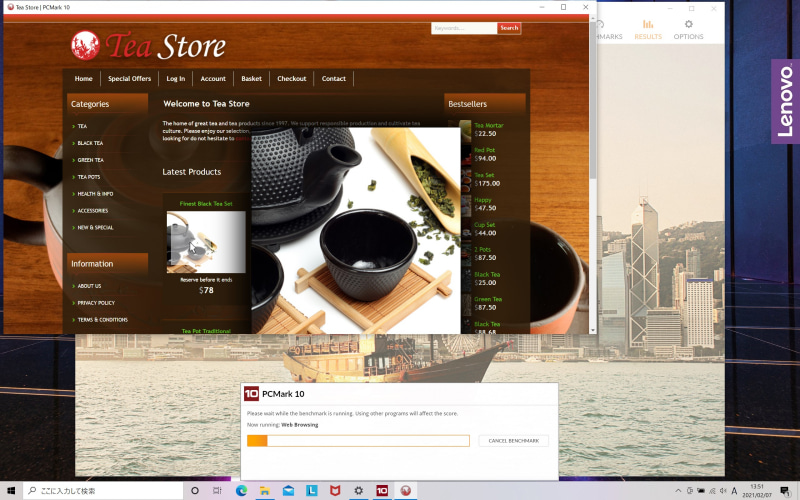Image resolution: width=800 pixels, height=500 pixels.
Task: Click the Keywords search input field
Action: click(464, 28)
